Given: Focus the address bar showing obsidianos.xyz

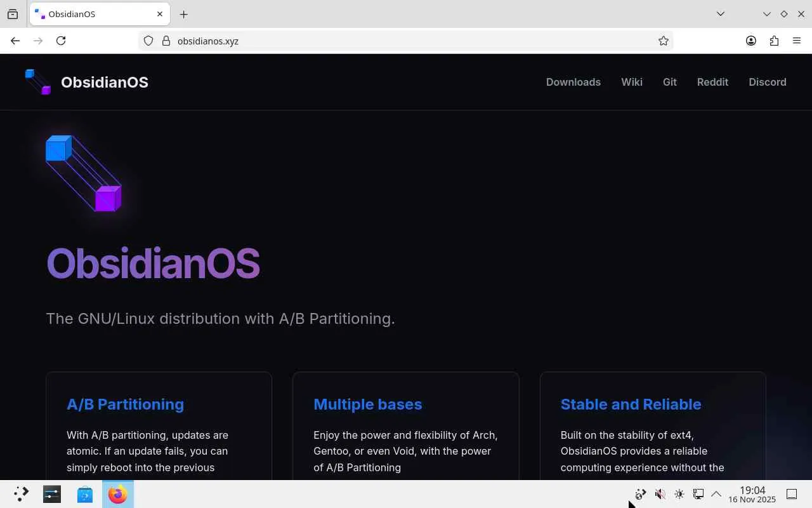Looking at the screenshot, I should (406, 41).
